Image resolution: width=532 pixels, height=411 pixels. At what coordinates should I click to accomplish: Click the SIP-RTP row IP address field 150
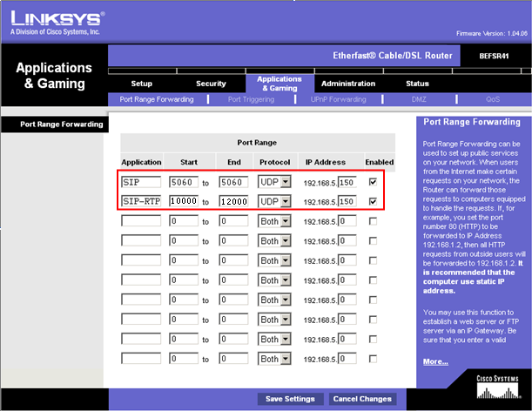[347, 202]
